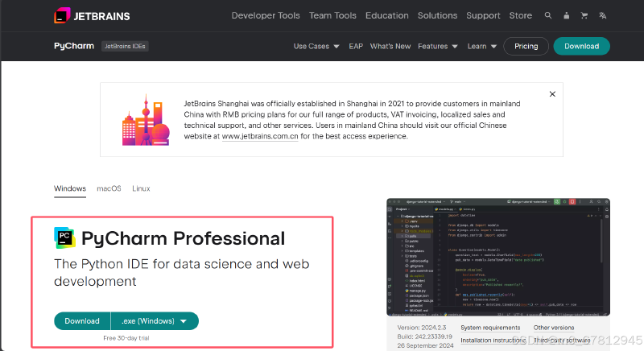Click the Pricing button
Screen dimensions: 644x351
point(526,47)
